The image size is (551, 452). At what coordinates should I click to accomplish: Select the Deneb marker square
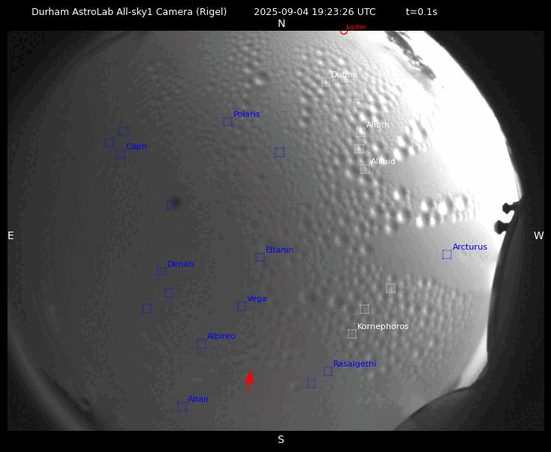click(x=162, y=271)
